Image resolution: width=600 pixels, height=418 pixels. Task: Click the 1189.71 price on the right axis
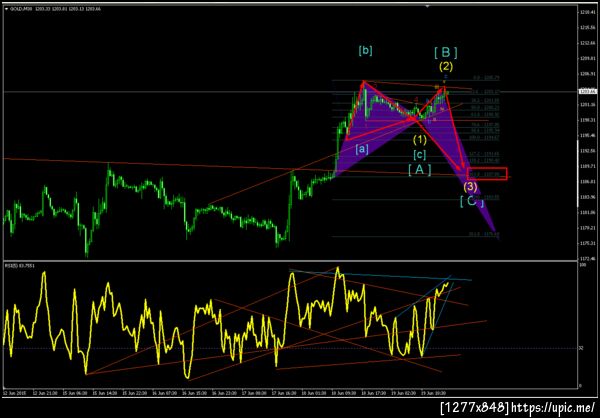590,167
